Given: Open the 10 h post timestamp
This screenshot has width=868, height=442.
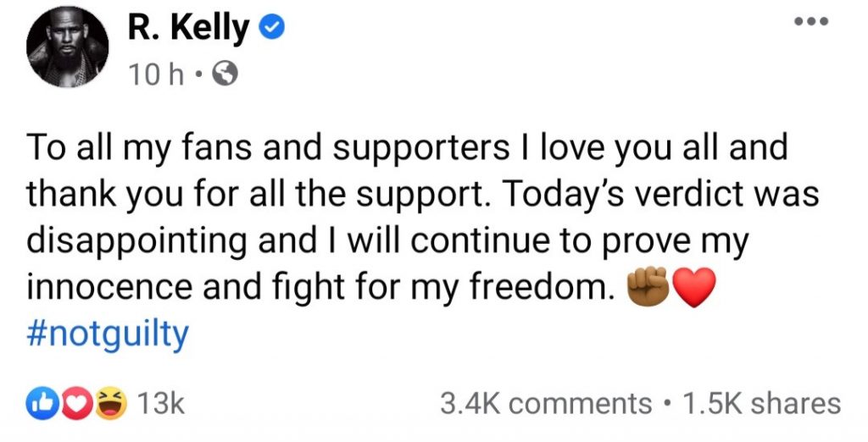Looking at the screenshot, I should click(x=157, y=75).
